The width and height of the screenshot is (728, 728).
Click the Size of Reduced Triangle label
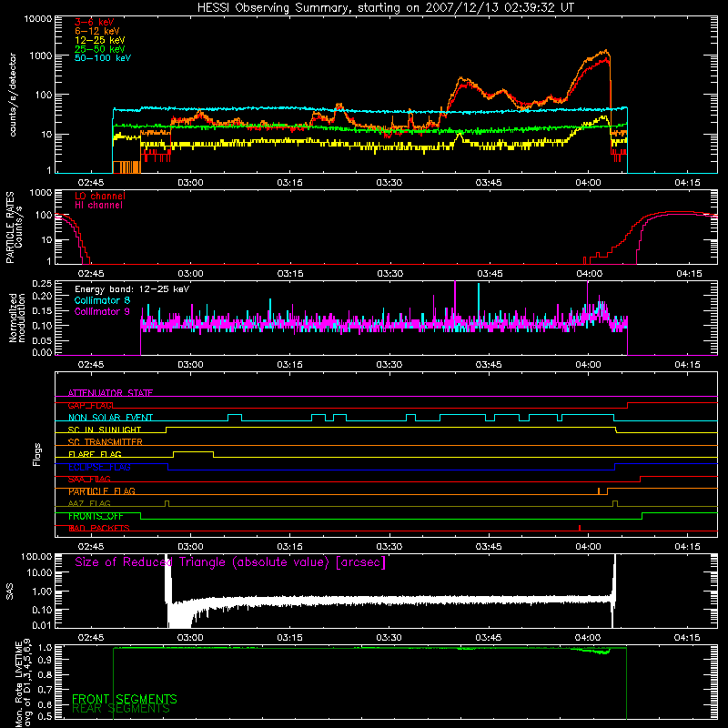(230, 562)
